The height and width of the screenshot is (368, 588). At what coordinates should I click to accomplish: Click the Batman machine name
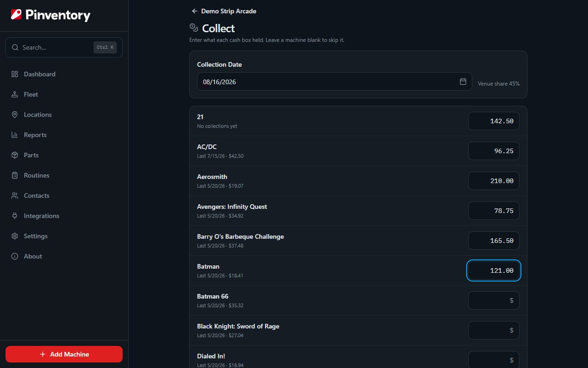(x=209, y=266)
